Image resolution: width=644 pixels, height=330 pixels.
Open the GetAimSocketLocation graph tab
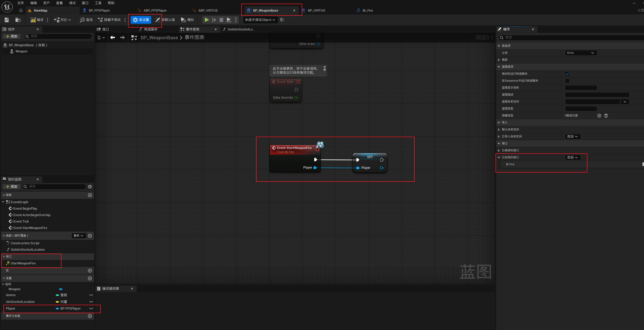tap(239, 29)
